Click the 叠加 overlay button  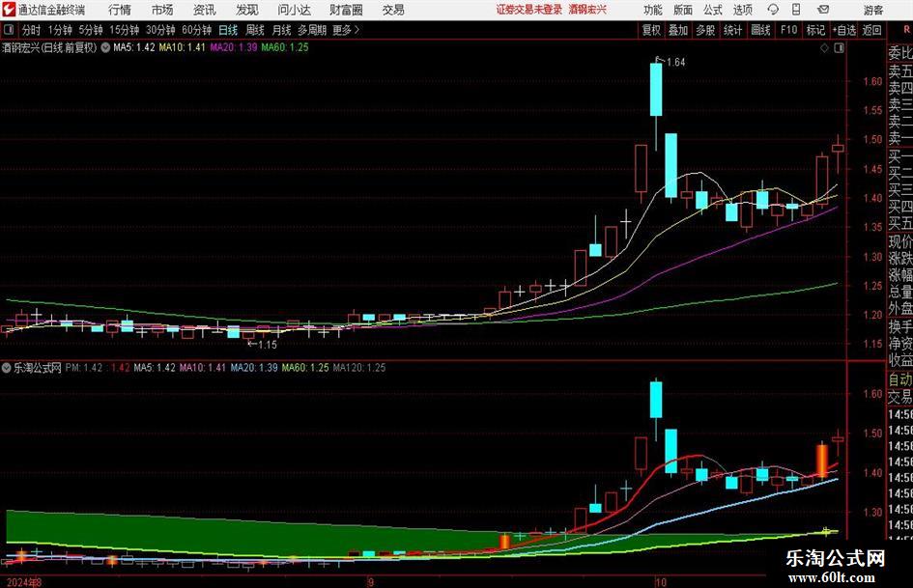click(678, 30)
